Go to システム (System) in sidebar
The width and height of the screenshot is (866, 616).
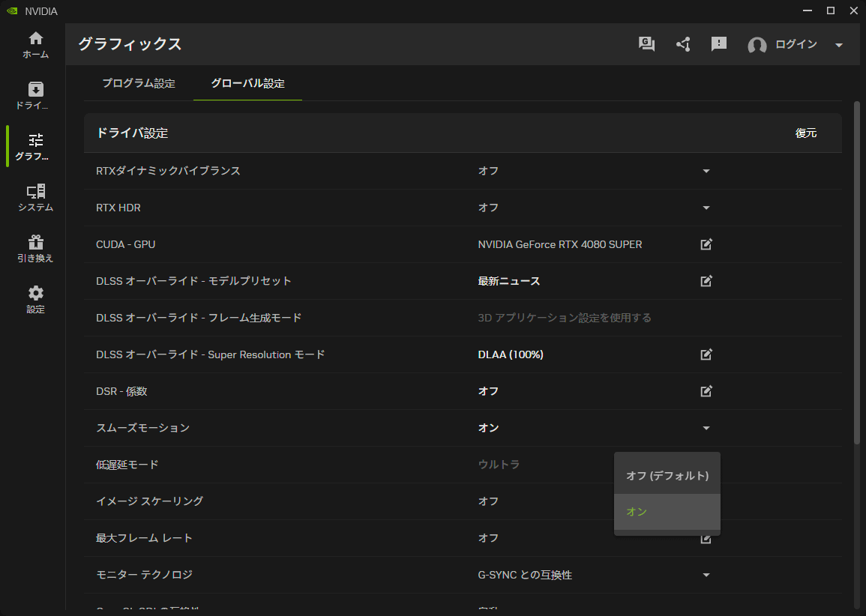coord(35,198)
